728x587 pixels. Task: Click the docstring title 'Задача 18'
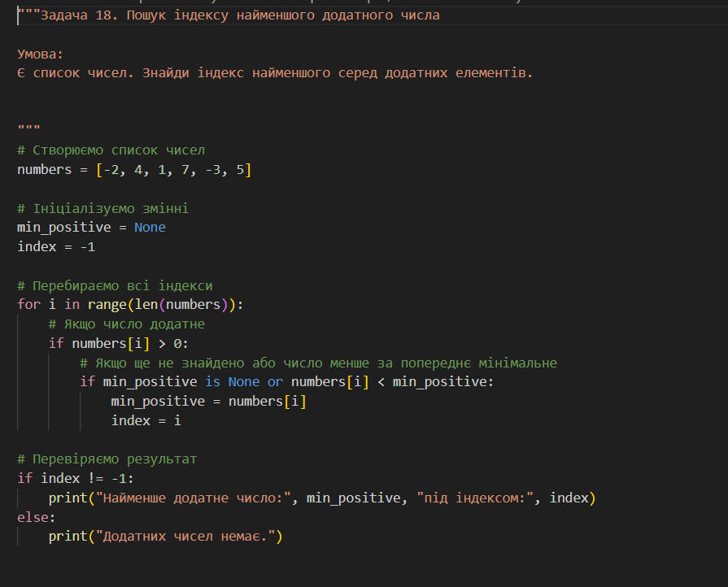pos(78,15)
